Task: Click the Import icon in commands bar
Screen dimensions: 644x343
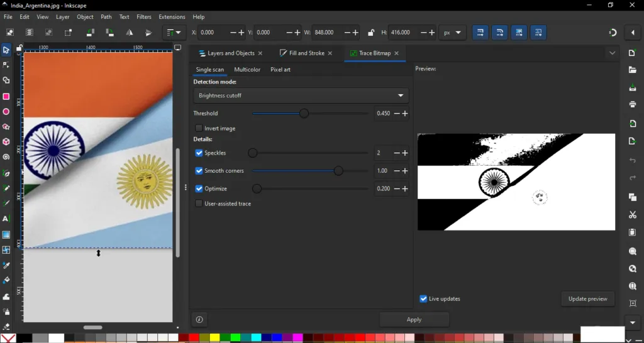Action: pyautogui.click(x=633, y=124)
